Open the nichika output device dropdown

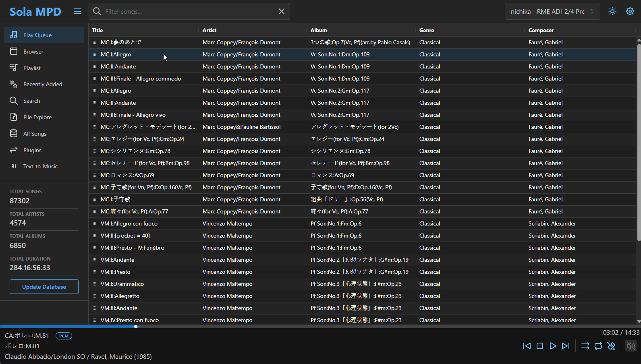(552, 11)
